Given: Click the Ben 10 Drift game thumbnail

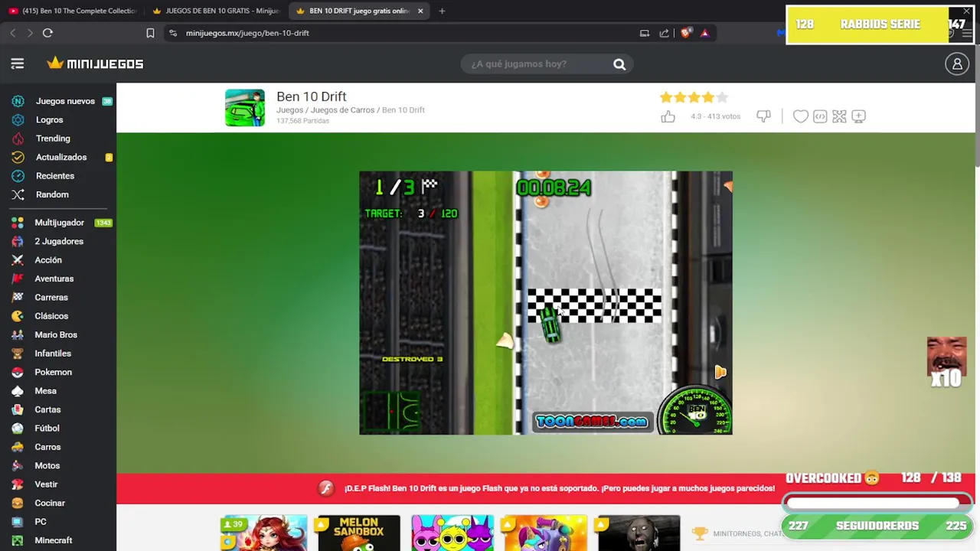Looking at the screenshot, I should tap(245, 108).
